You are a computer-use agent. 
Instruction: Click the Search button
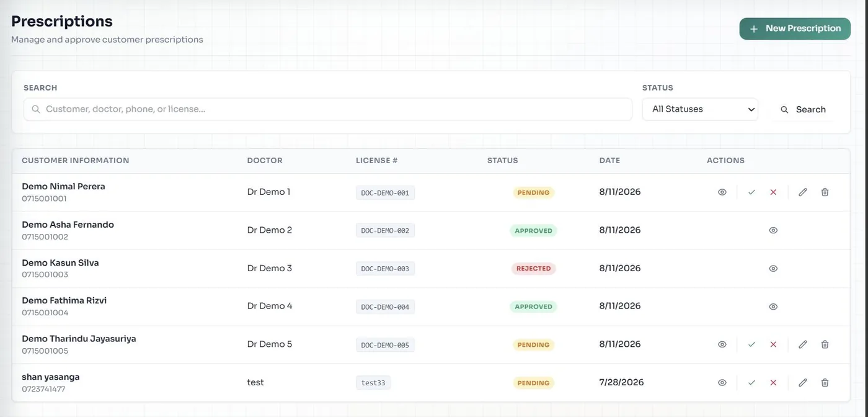(803, 109)
